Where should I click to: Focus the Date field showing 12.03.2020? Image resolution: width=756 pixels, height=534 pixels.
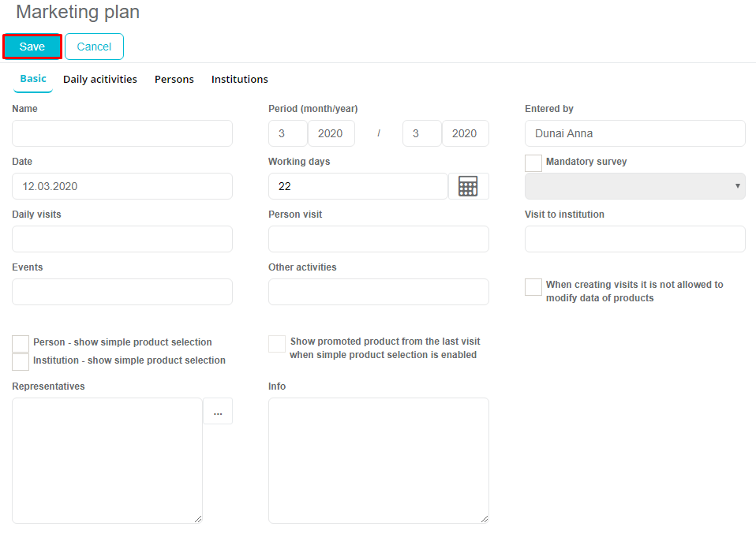point(122,186)
